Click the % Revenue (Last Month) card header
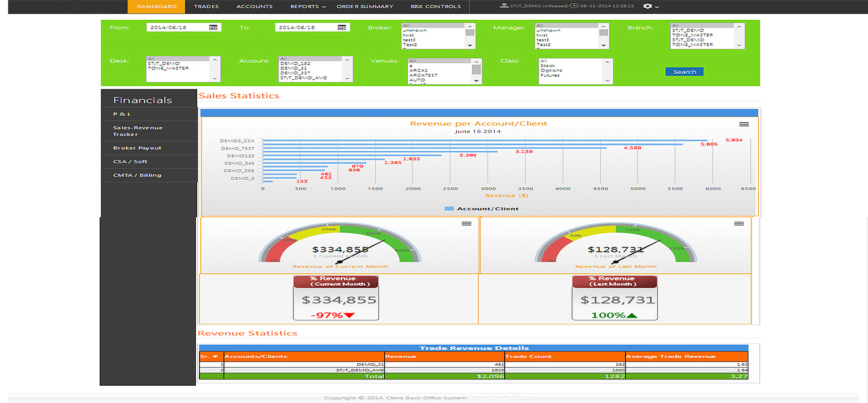The width and height of the screenshot is (868, 403). pyautogui.click(x=614, y=281)
